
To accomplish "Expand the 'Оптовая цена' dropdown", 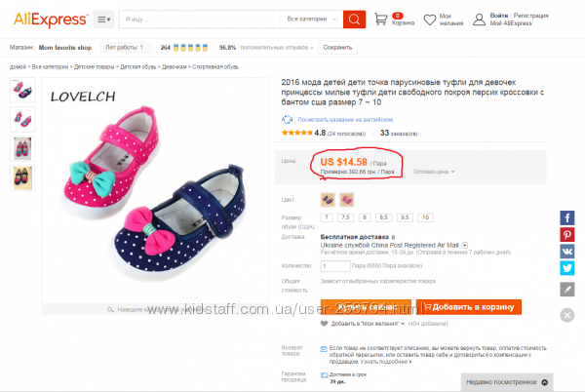I will pyautogui.click(x=435, y=172).
